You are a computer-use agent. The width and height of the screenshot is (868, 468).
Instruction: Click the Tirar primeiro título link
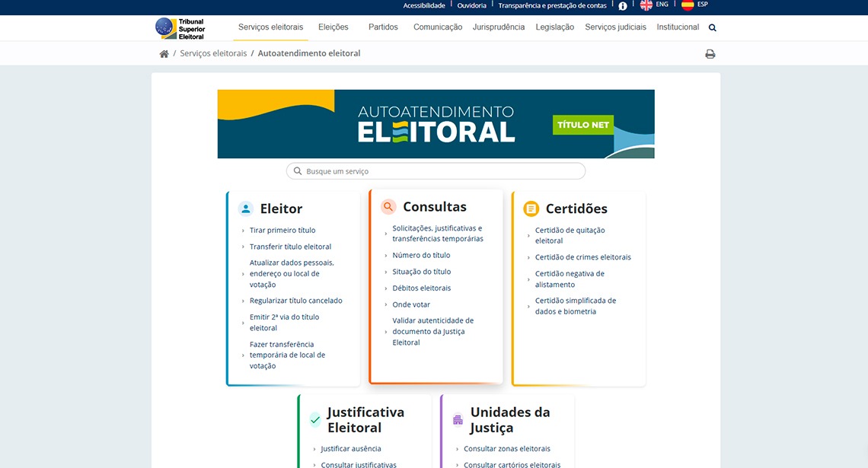282,231
